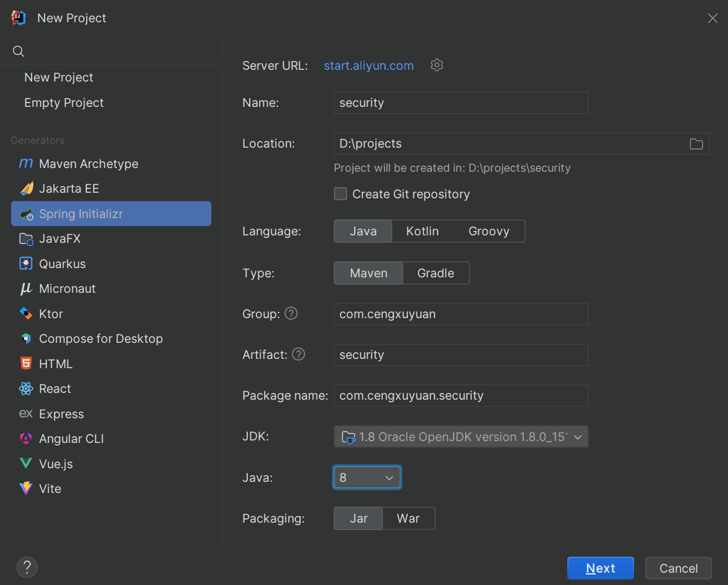Click the Vite lightning icon
This screenshot has width=728, height=585.
tap(26, 488)
